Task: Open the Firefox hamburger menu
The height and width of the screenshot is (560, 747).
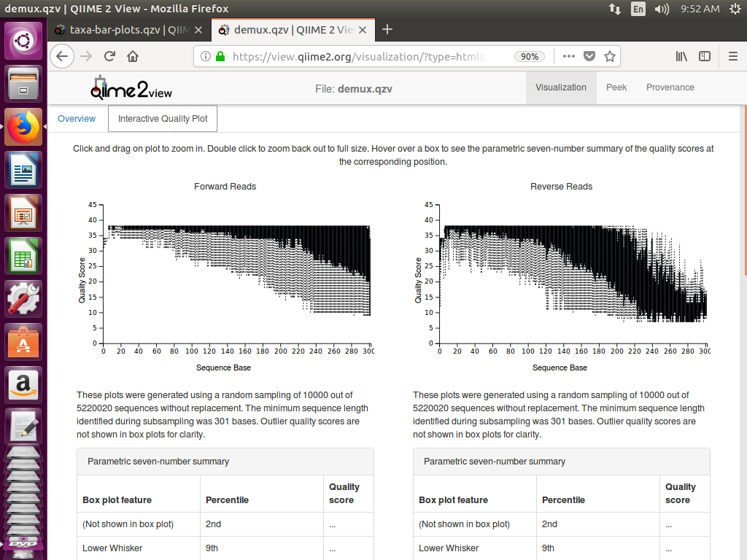Action: (732, 56)
